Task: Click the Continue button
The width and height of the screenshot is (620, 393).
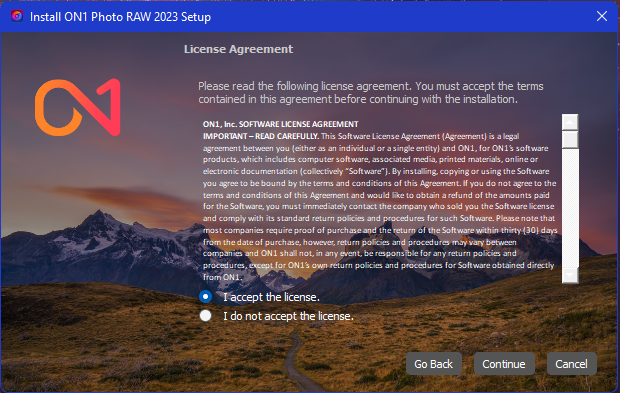Action: pyautogui.click(x=504, y=364)
